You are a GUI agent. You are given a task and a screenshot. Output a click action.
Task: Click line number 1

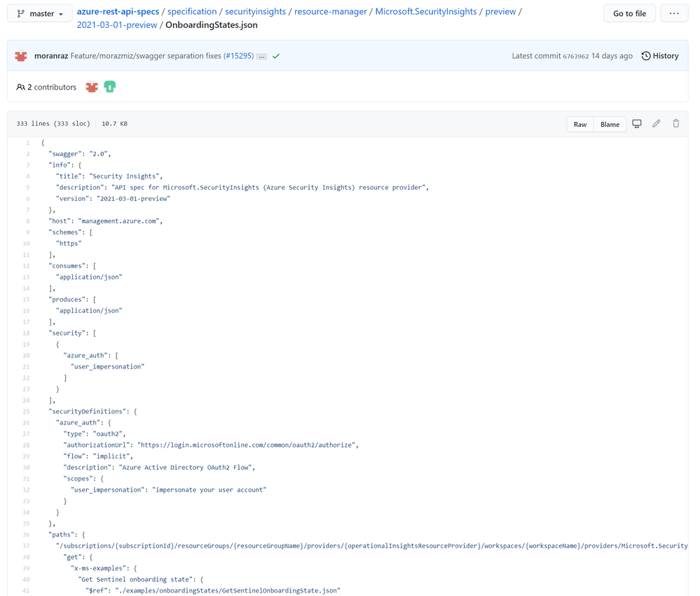coord(28,143)
